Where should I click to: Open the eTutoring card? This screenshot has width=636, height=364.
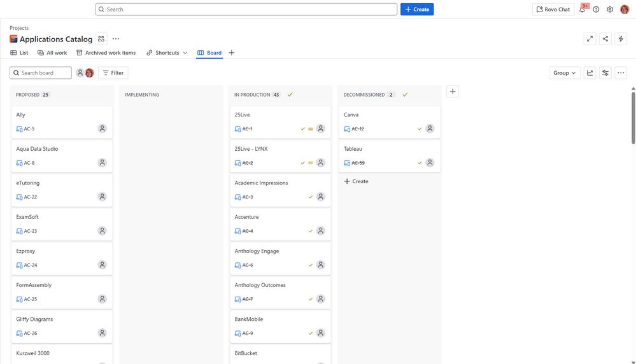click(62, 190)
